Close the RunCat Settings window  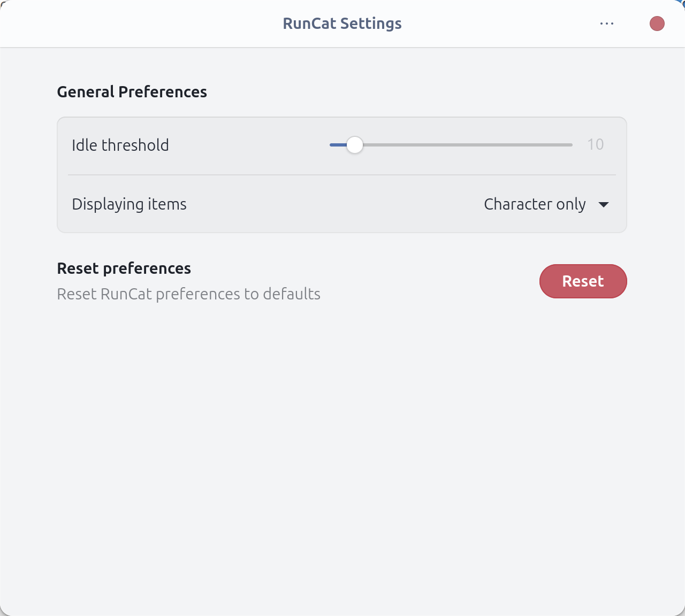tap(657, 24)
